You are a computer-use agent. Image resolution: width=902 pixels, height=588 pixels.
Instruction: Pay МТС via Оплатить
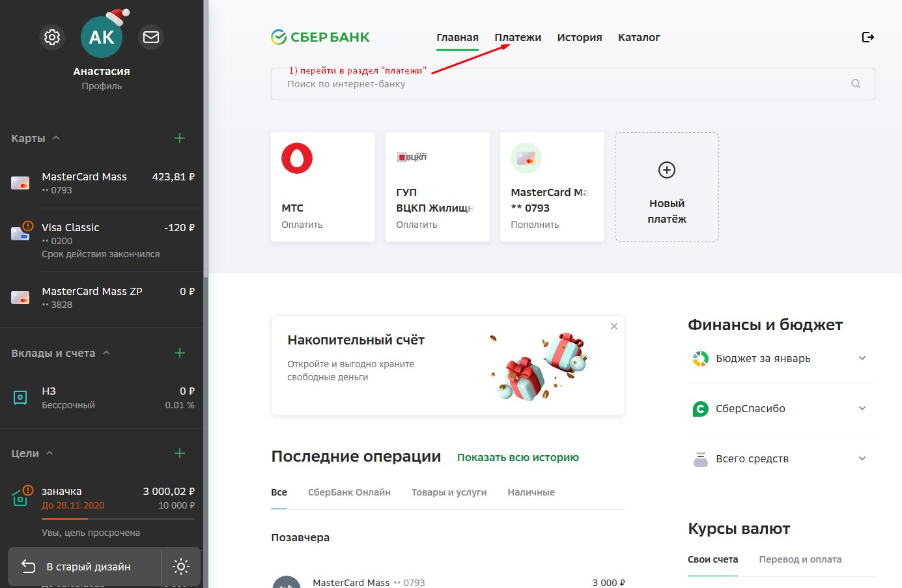coord(302,225)
